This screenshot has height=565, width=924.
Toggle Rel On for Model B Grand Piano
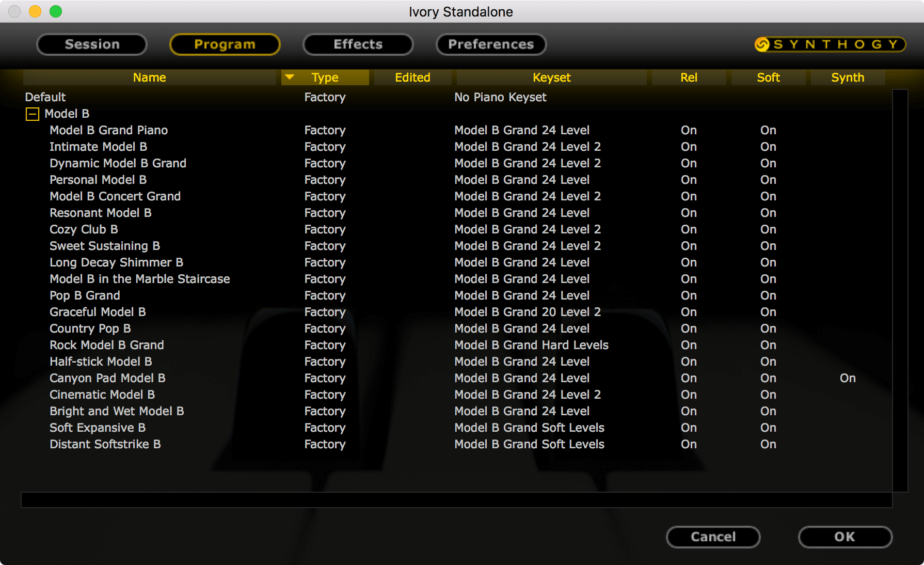click(x=689, y=130)
